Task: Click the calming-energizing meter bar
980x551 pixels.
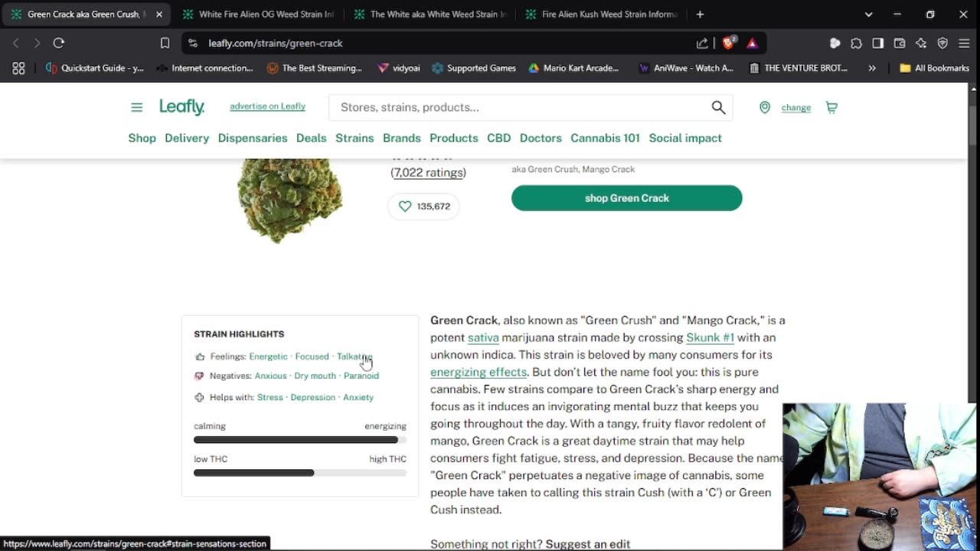Action: (300, 440)
